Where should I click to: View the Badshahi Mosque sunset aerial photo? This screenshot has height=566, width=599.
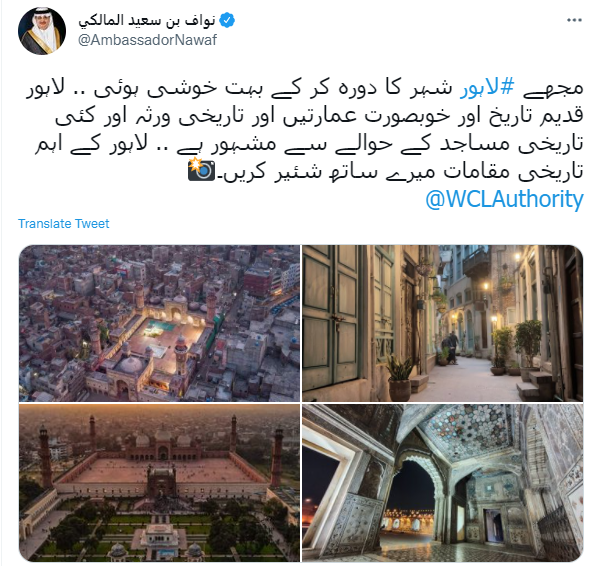point(159,482)
